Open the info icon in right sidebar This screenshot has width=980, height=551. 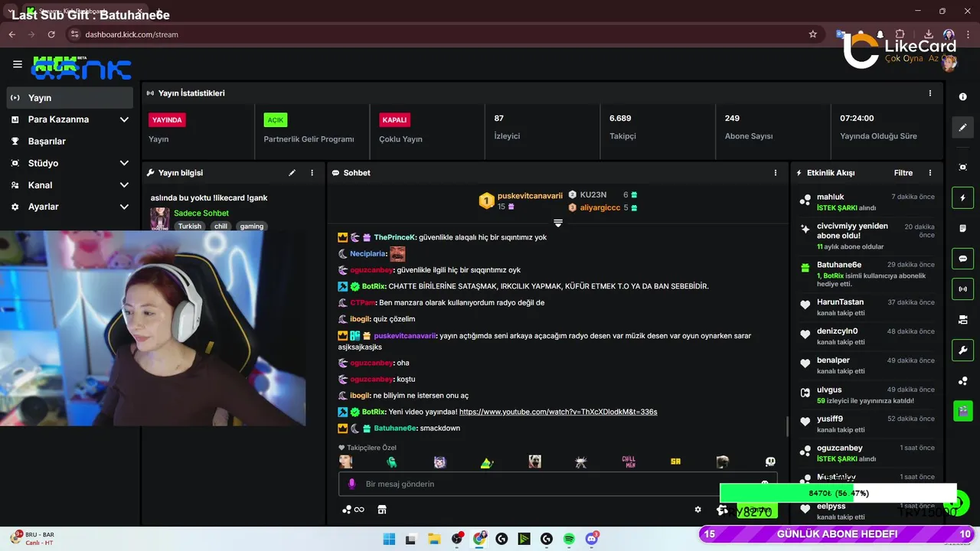coord(962,97)
